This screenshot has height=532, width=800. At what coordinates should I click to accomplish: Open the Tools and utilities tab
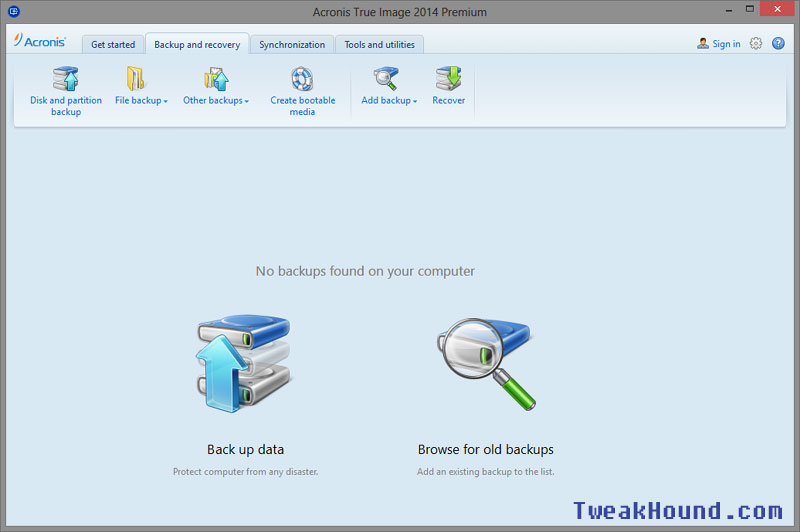(x=379, y=44)
